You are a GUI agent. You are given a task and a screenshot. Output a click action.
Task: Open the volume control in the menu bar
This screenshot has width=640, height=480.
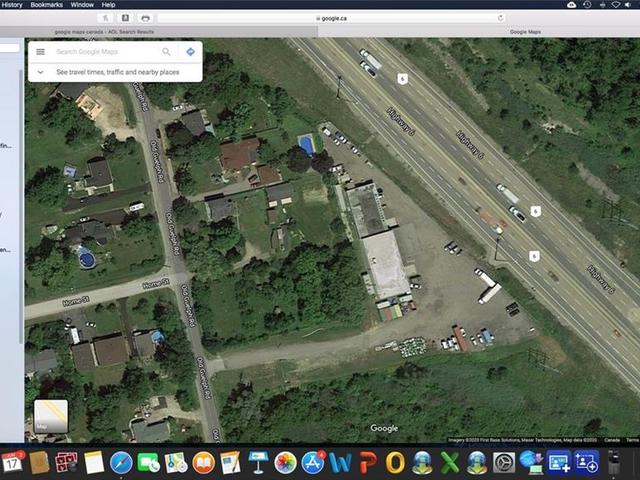coord(628,5)
